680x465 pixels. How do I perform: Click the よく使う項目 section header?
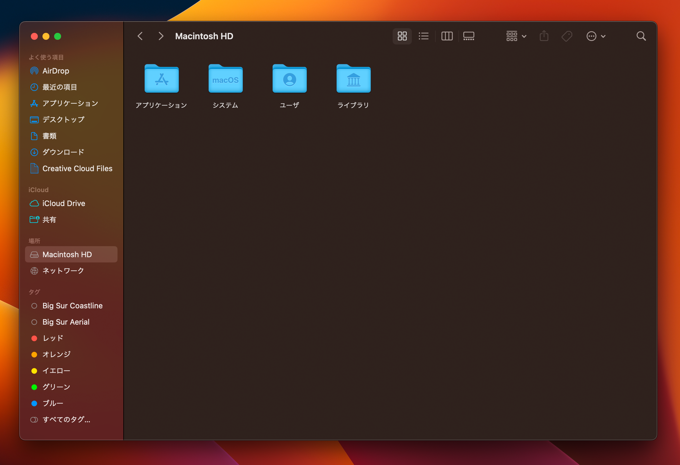click(46, 57)
